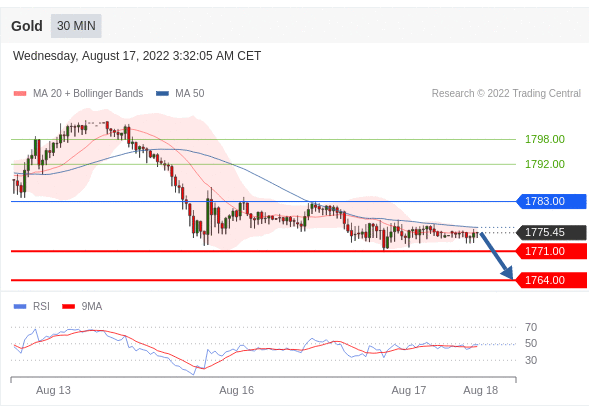Click the Research © 2022 Trading Central link
The height and width of the screenshot is (409, 589).
point(506,93)
